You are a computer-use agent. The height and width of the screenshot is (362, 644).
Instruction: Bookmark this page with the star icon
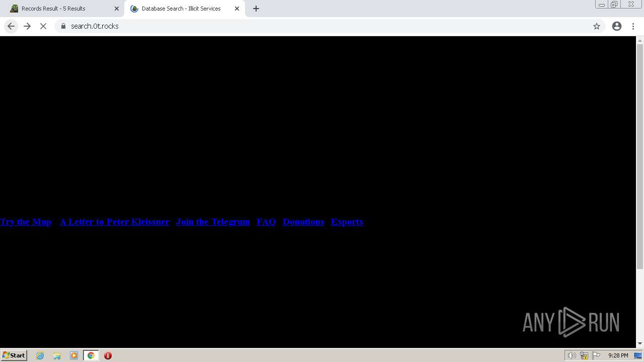[597, 26]
